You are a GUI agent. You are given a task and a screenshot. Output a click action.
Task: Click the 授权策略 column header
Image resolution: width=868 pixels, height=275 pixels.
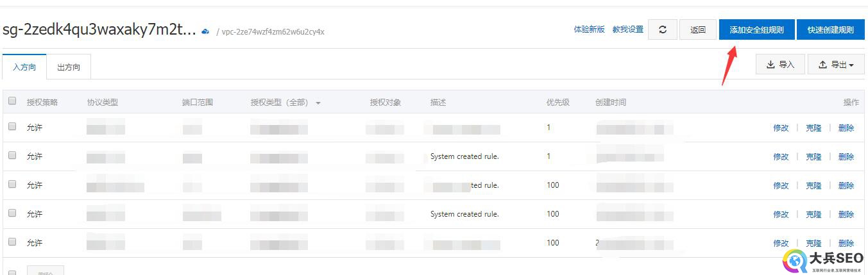pyautogui.click(x=42, y=103)
